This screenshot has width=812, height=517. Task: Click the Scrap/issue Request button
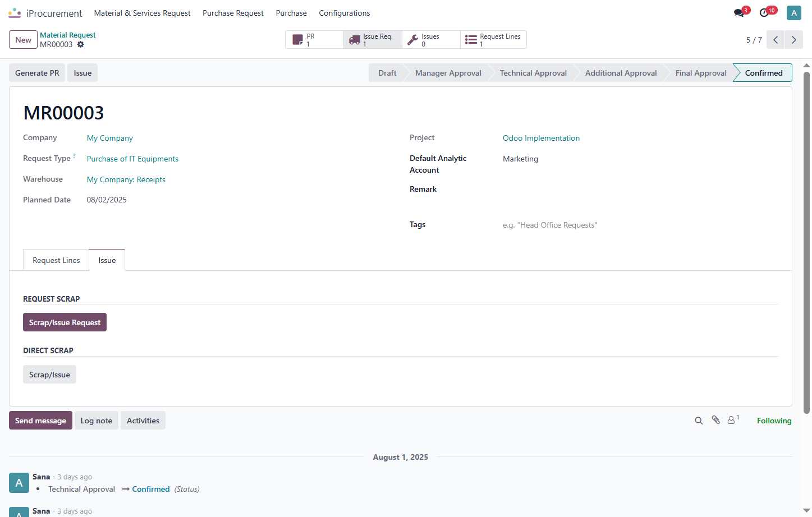65,322
